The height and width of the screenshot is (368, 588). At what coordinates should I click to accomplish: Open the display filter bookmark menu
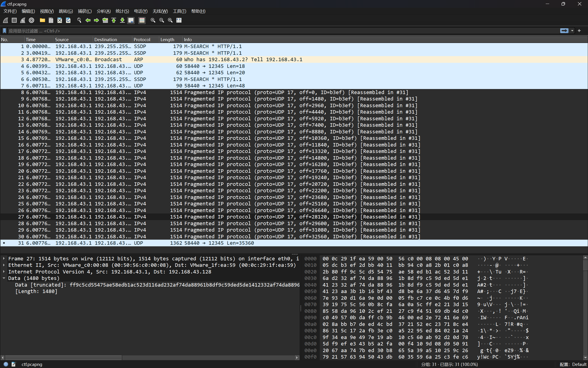(4, 31)
